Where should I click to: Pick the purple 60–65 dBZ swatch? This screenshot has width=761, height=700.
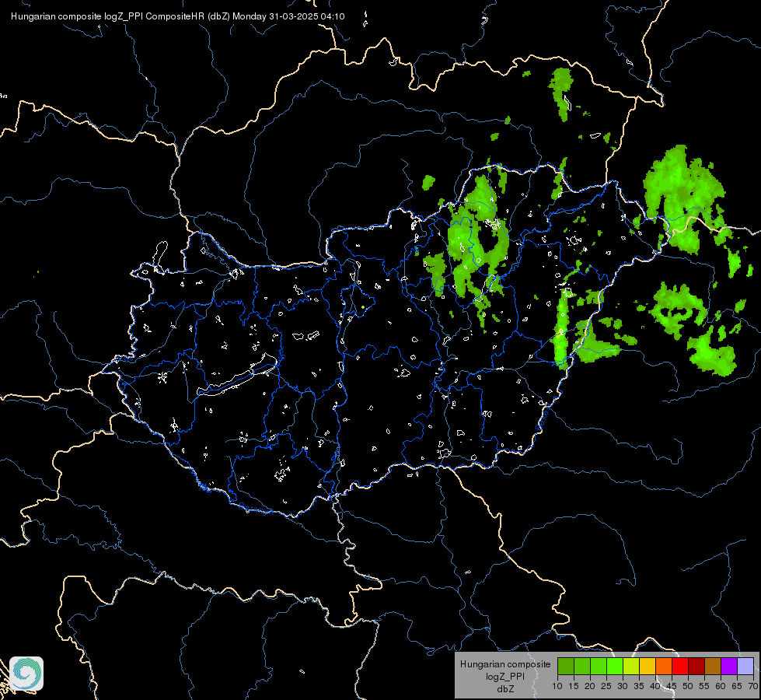point(729,666)
